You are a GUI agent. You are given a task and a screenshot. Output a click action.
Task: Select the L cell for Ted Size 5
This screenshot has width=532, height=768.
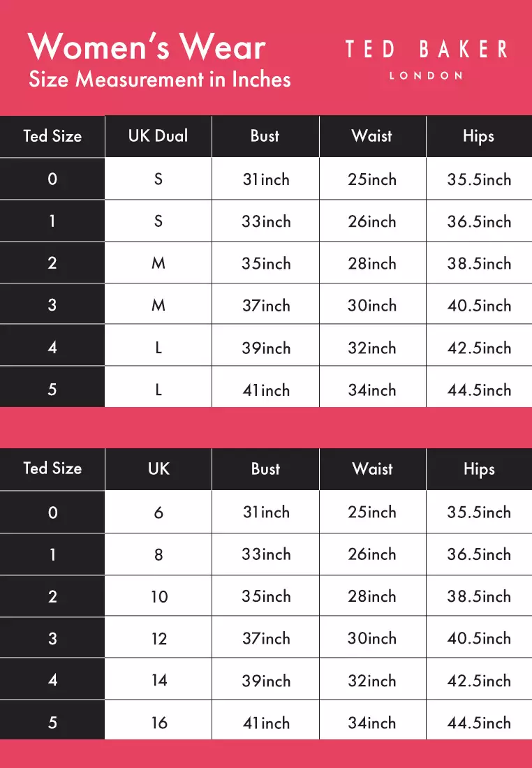pyautogui.click(x=158, y=390)
